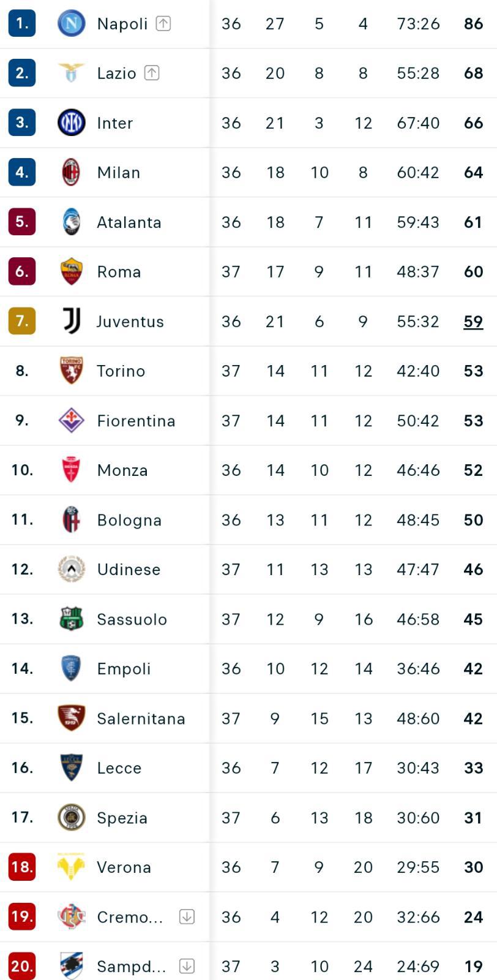Click Juventus underlined 59 points
Viewport: 497px width, 980px height.
[x=473, y=322]
